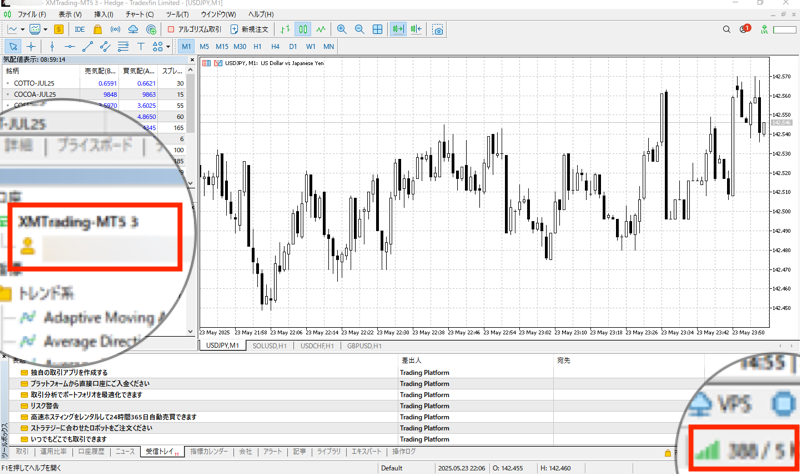Open the Market shopping bag icon
800x474 pixels.
(x=97, y=30)
